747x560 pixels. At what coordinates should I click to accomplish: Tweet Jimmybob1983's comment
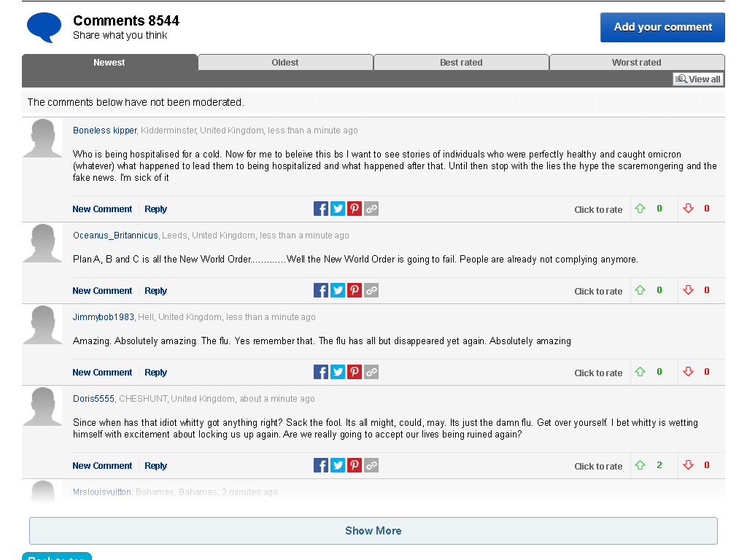click(x=337, y=372)
